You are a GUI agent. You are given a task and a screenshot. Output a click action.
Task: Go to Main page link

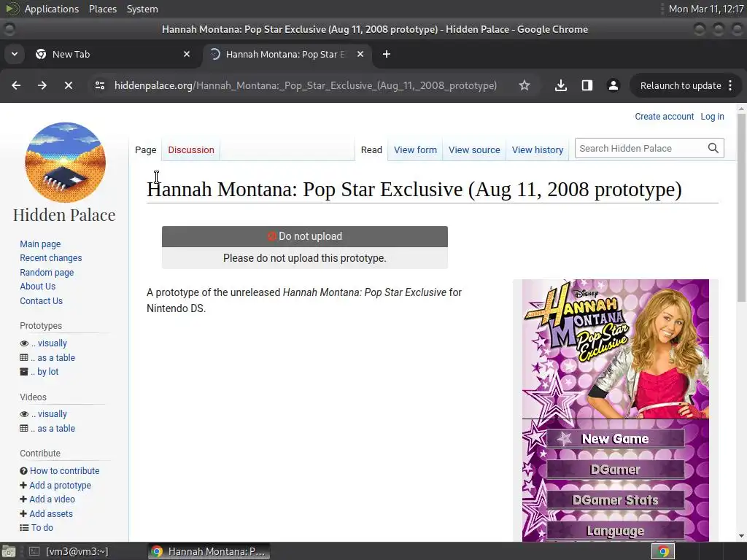[41, 244]
